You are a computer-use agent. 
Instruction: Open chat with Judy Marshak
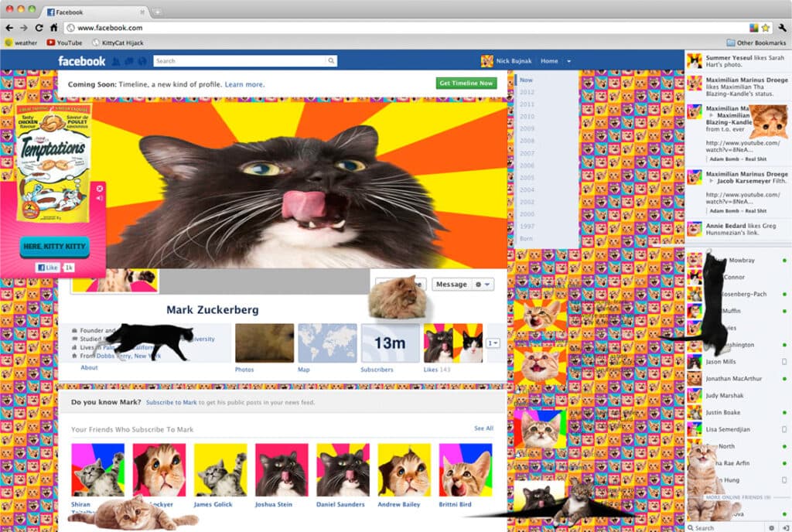pyautogui.click(x=737, y=396)
